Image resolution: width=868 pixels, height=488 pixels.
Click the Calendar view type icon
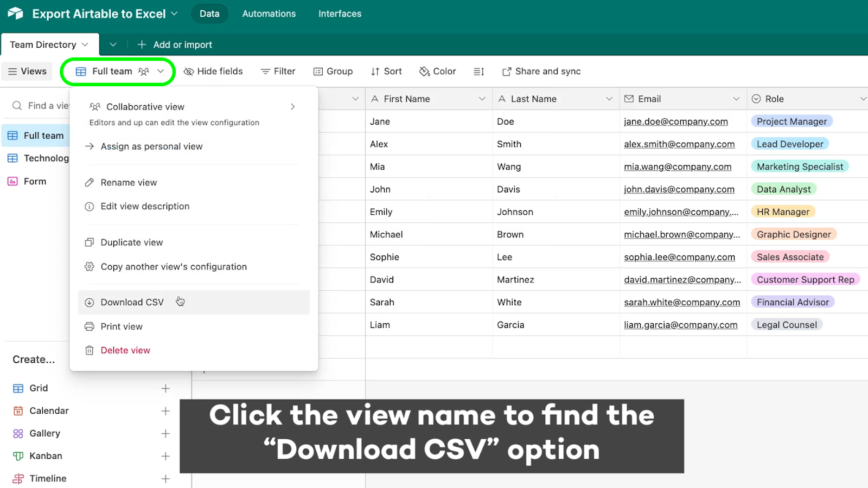click(18, 411)
